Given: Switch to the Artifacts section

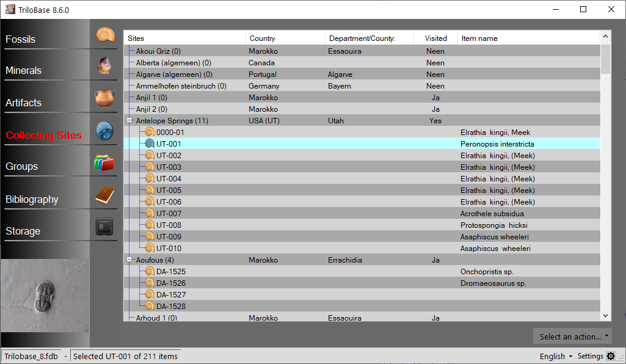Looking at the screenshot, I should (x=24, y=103).
